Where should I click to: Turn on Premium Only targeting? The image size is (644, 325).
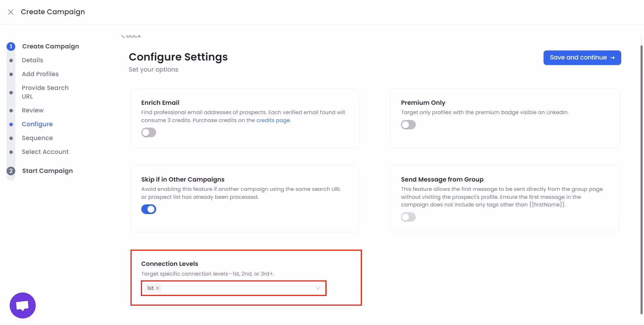point(408,125)
